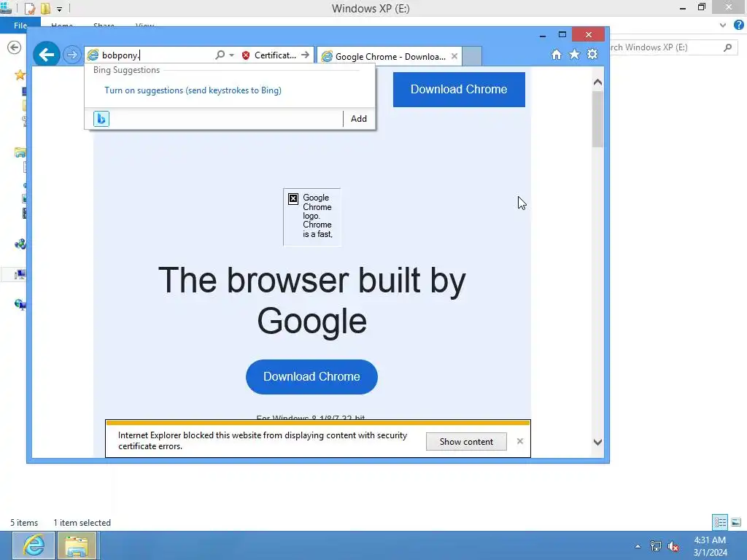Click scroll up arrow on webpage
This screenshot has height=560, width=747.
(x=598, y=82)
